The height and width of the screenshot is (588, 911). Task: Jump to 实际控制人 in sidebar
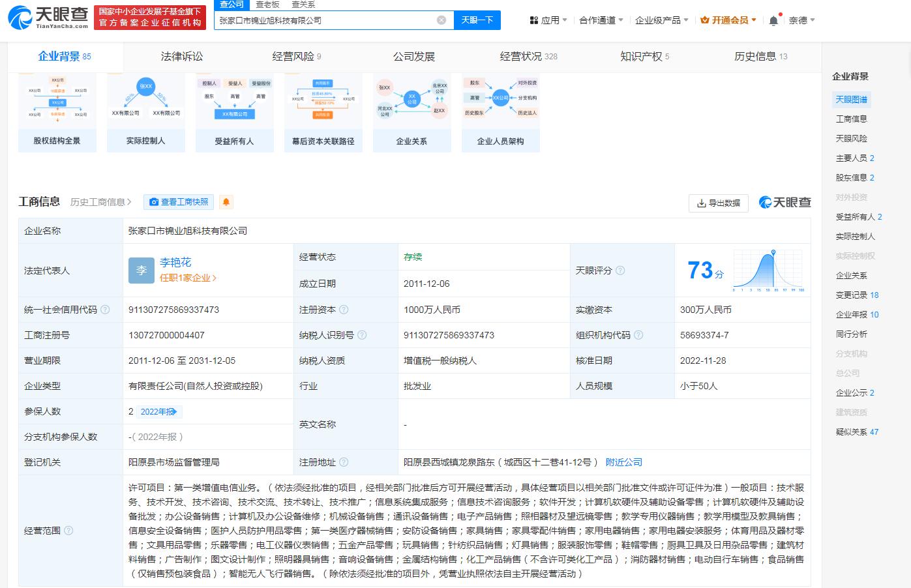856,237
